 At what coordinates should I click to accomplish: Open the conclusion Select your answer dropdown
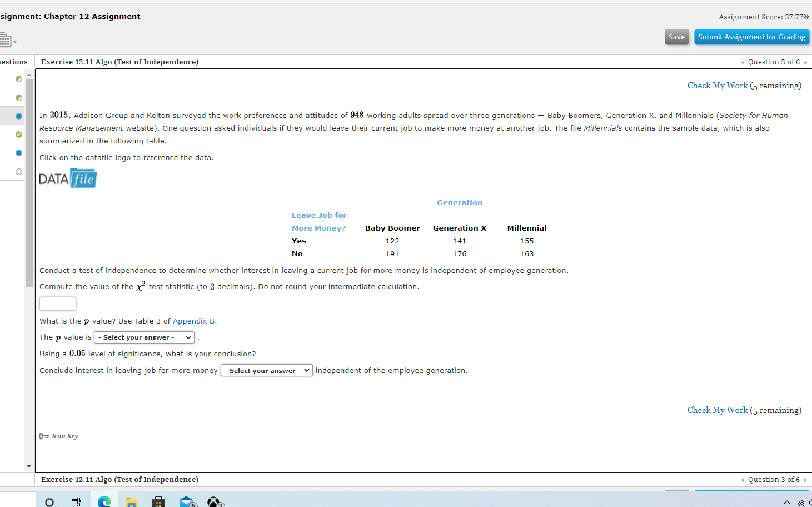(x=266, y=370)
